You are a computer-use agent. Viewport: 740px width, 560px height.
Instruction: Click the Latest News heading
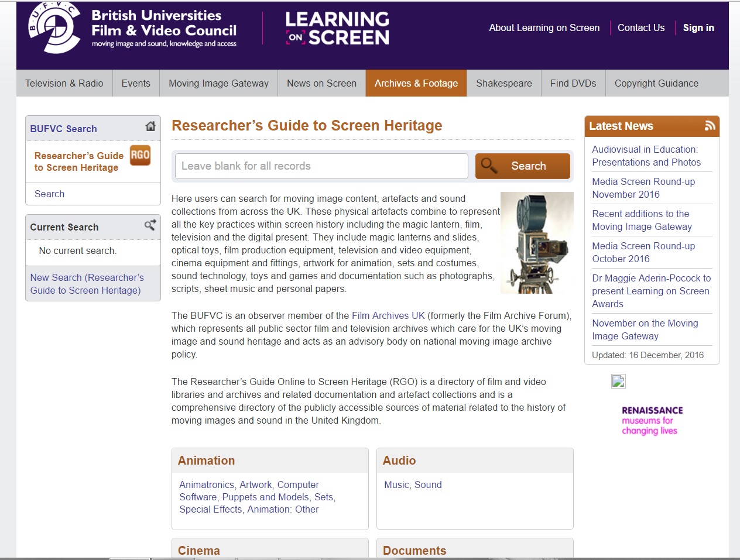pos(621,126)
